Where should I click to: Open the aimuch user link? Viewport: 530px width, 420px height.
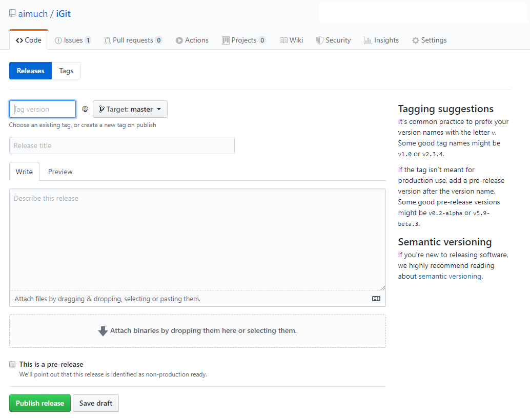(33, 14)
